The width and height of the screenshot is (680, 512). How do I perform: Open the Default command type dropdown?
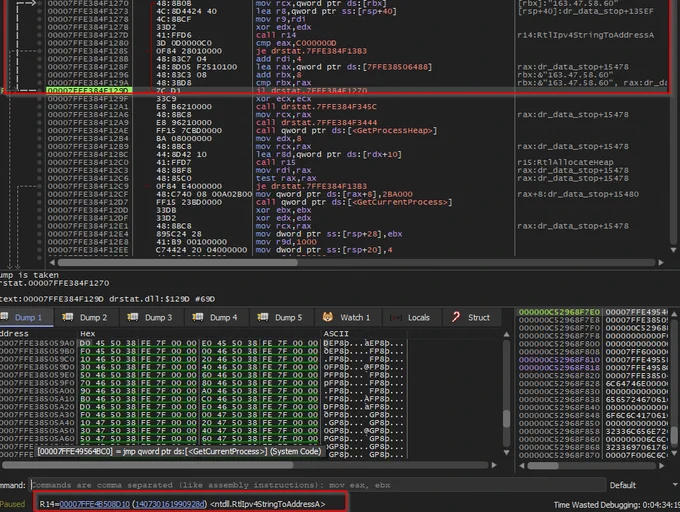[x=643, y=485]
